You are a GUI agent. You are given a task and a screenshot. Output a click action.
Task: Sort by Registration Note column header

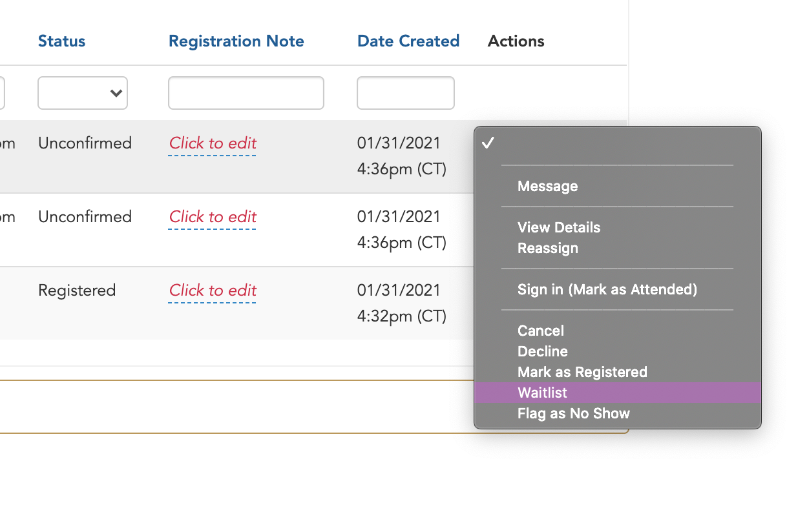(236, 41)
